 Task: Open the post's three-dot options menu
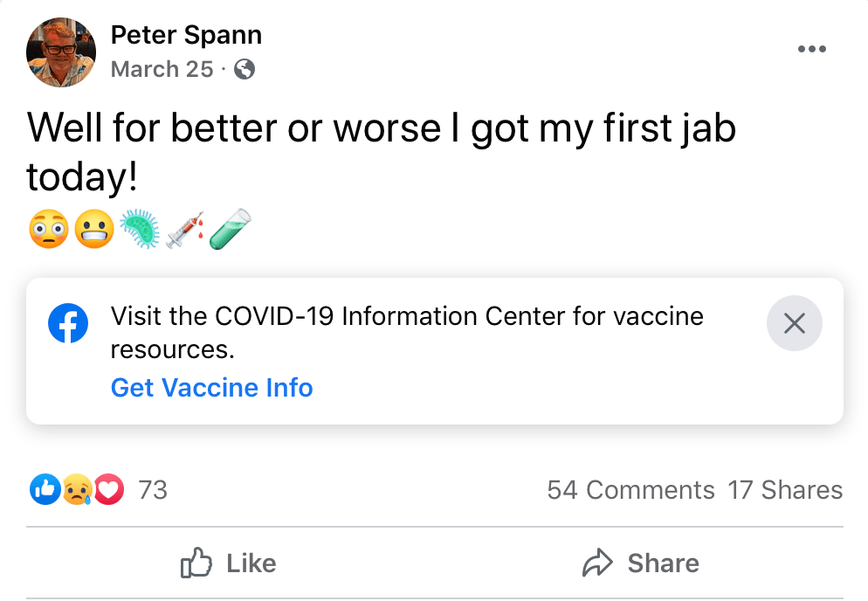[811, 49]
